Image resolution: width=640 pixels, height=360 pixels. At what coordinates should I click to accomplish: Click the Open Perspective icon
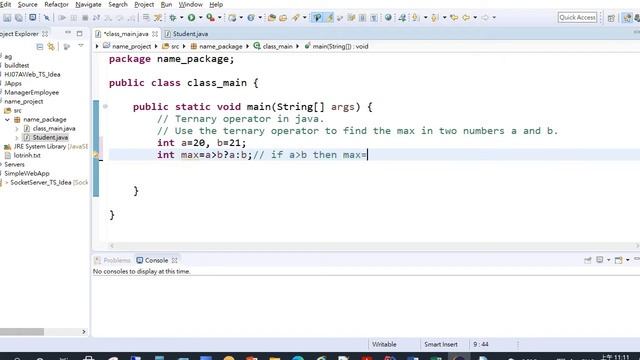pos(611,18)
